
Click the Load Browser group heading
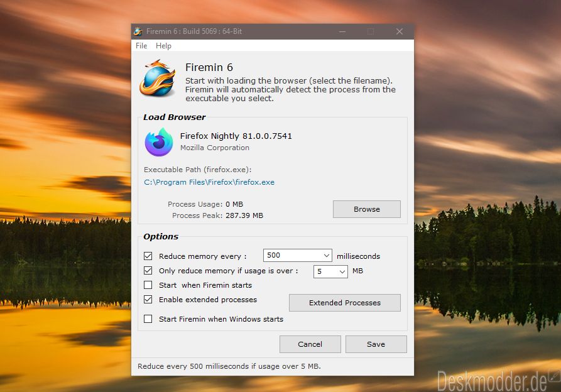point(174,117)
